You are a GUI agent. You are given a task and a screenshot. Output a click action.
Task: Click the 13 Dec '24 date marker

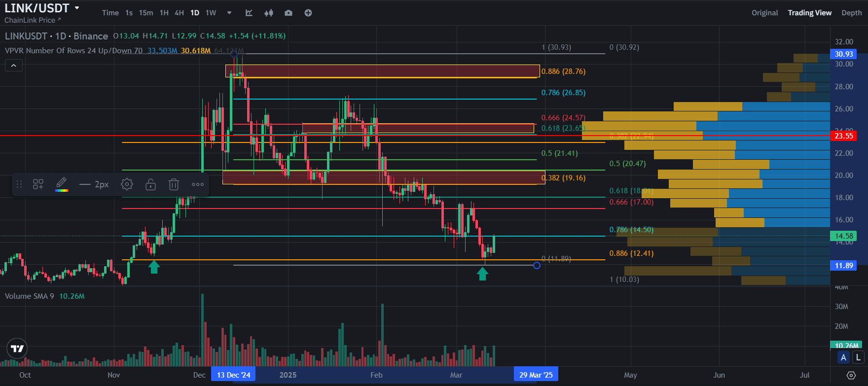(234, 375)
